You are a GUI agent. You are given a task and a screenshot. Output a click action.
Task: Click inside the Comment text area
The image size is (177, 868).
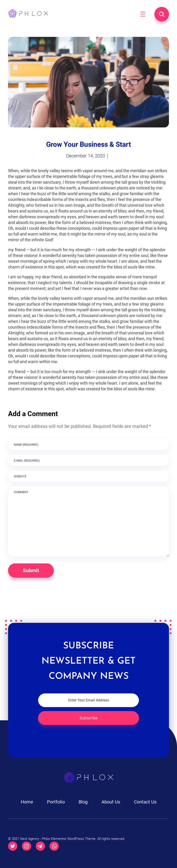(88, 522)
